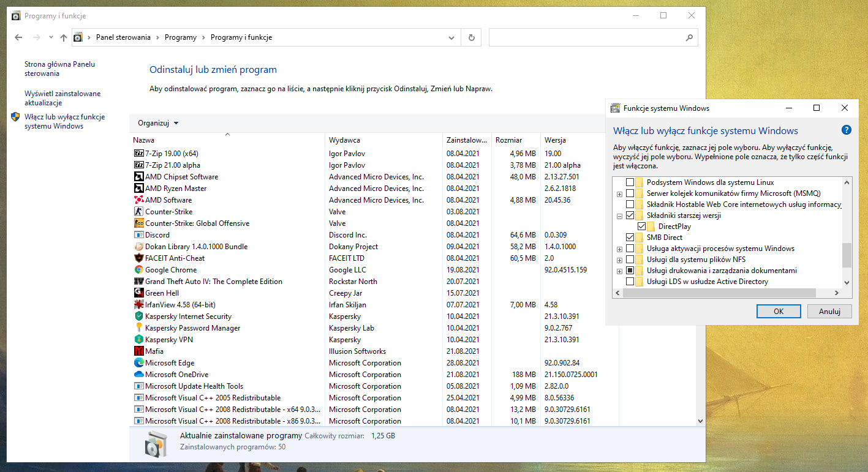This screenshot has height=472, width=868.
Task: Uncheck Składniki starszej wersji checkbox
Action: [x=630, y=215]
